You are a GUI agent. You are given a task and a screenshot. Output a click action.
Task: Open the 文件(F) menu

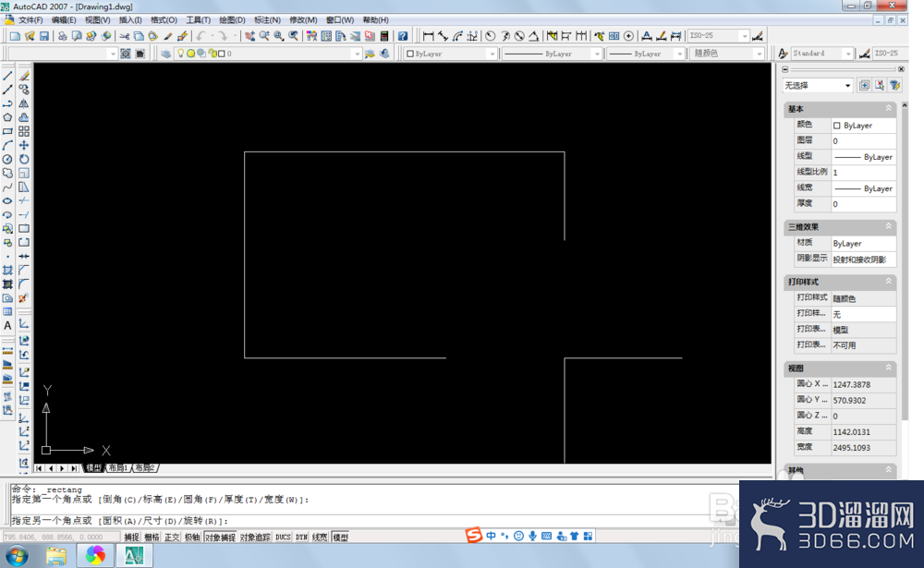[x=30, y=20]
